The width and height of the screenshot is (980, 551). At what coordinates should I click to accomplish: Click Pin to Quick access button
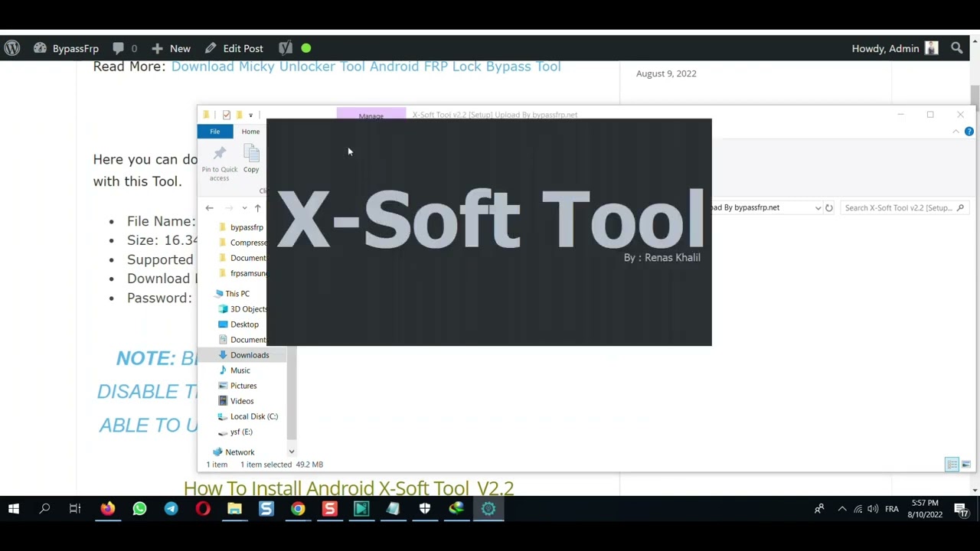[x=219, y=163]
